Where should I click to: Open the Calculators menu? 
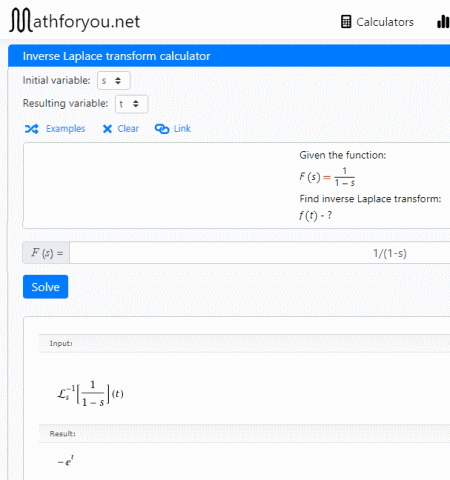pos(377,22)
